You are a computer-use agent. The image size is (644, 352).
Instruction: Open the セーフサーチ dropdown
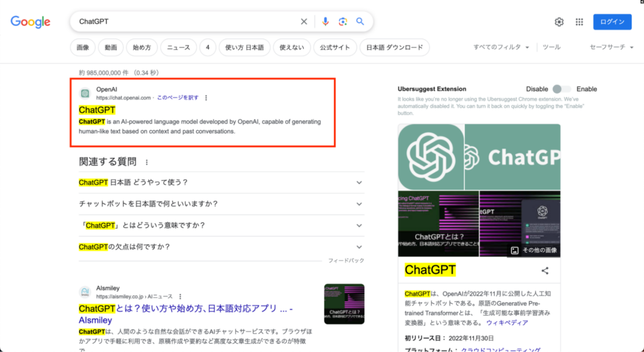tap(611, 47)
